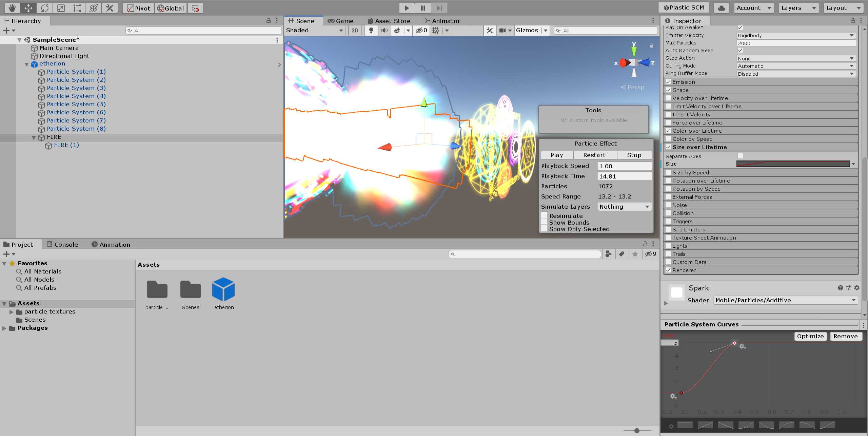
Task: Toggle 2D scene view mode
Action: pos(355,31)
